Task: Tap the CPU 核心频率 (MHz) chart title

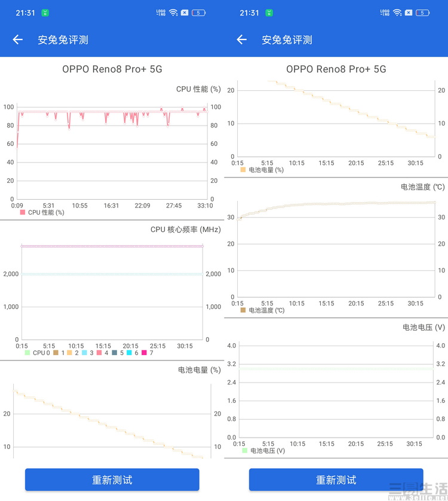Action: pos(186,230)
